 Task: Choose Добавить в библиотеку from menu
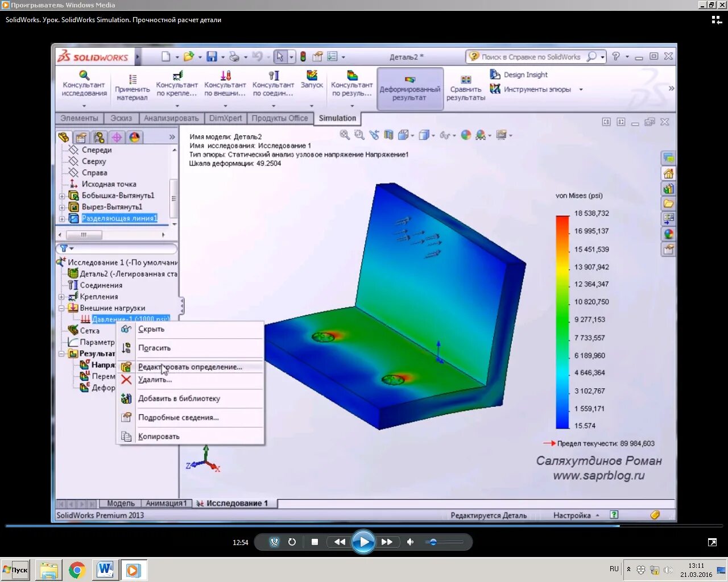point(190,398)
